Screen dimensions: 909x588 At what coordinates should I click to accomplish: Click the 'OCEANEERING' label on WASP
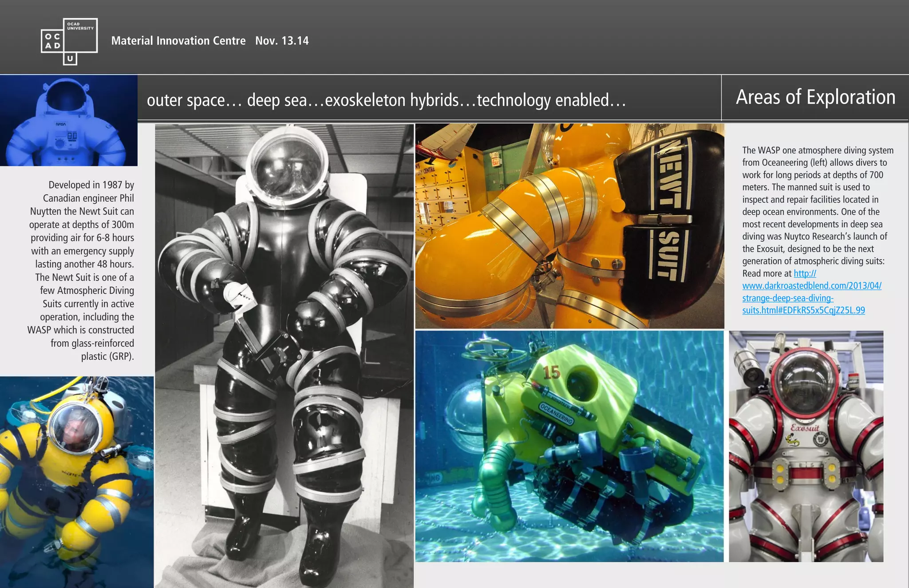tap(556, 414)
